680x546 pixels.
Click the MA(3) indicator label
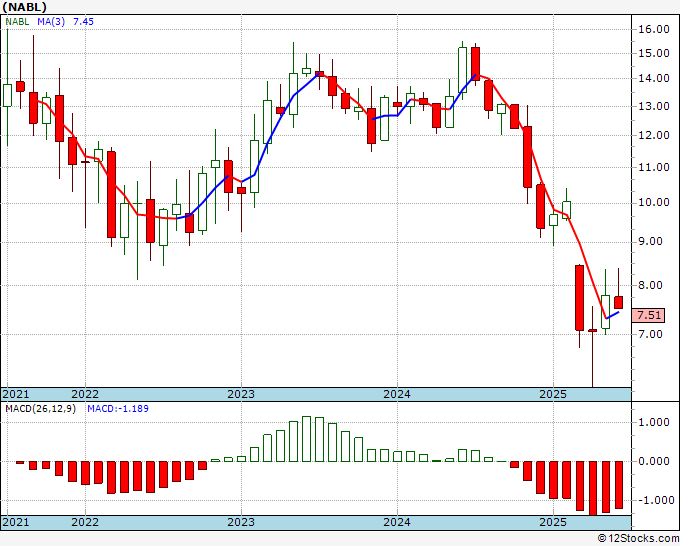tap(51, 21)
